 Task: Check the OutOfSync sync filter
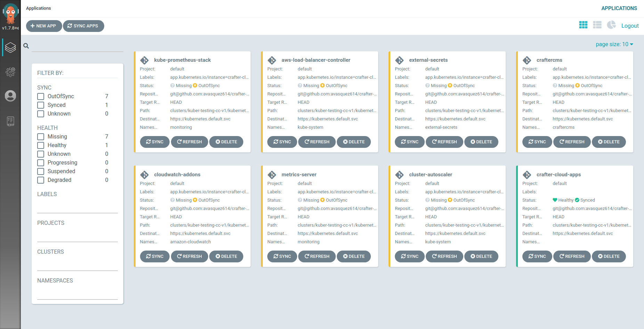(41, 96)
